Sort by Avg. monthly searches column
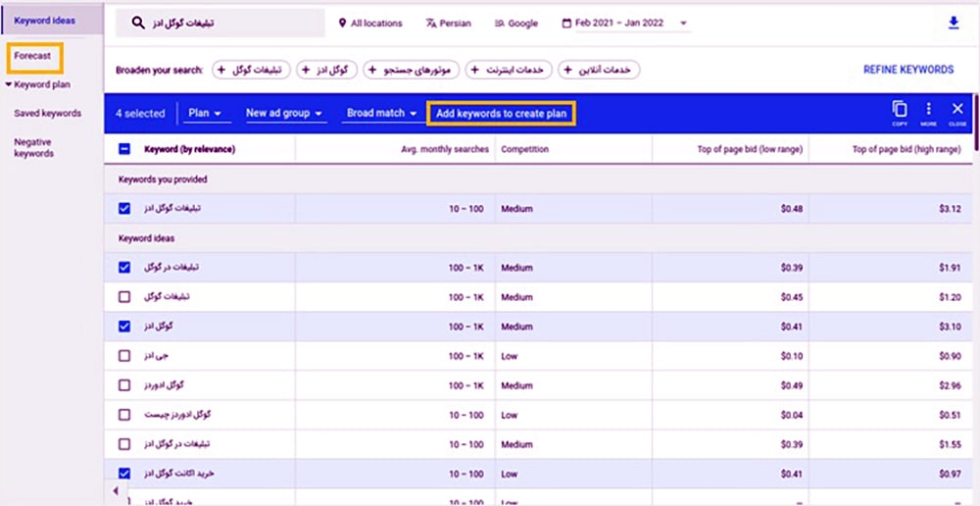The image size is (980, 506). pos(445,149)
